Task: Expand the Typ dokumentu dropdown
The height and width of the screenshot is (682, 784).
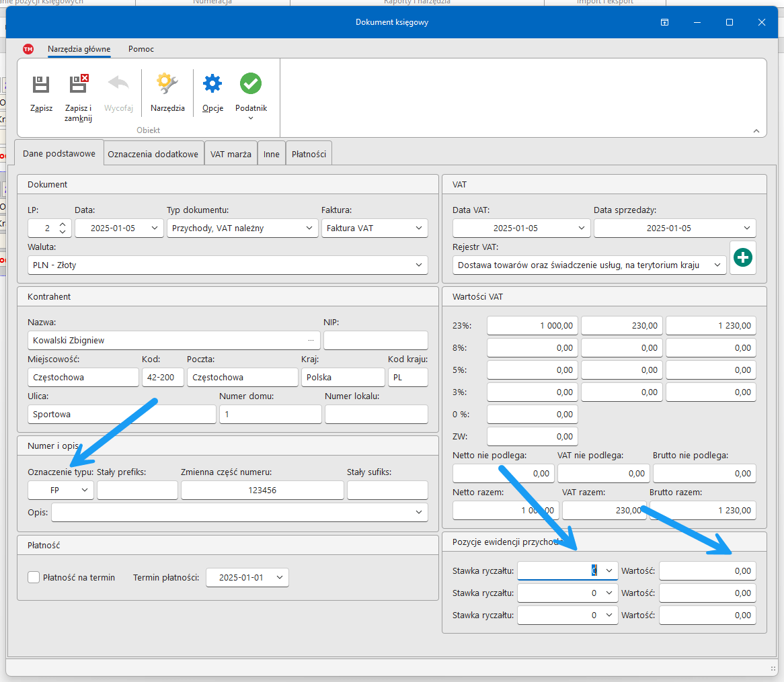Action: [309, 228]
